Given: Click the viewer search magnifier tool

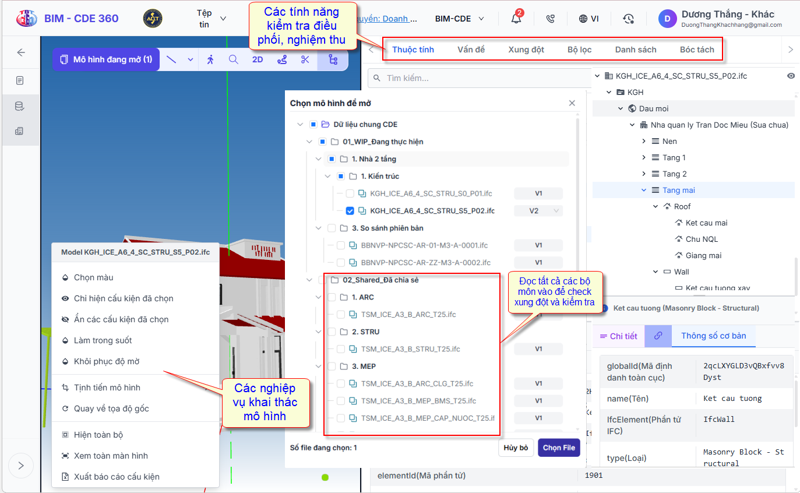Looking at the screenshot, I should point(233,60).
